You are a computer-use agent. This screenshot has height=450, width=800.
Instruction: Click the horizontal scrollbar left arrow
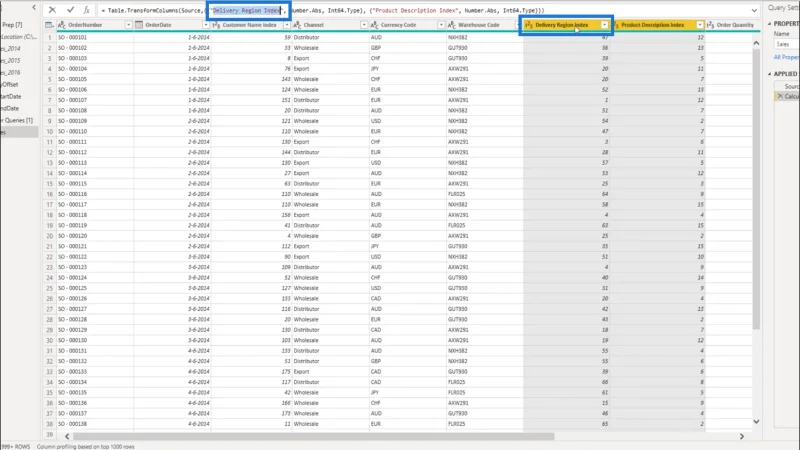[67, 436]
